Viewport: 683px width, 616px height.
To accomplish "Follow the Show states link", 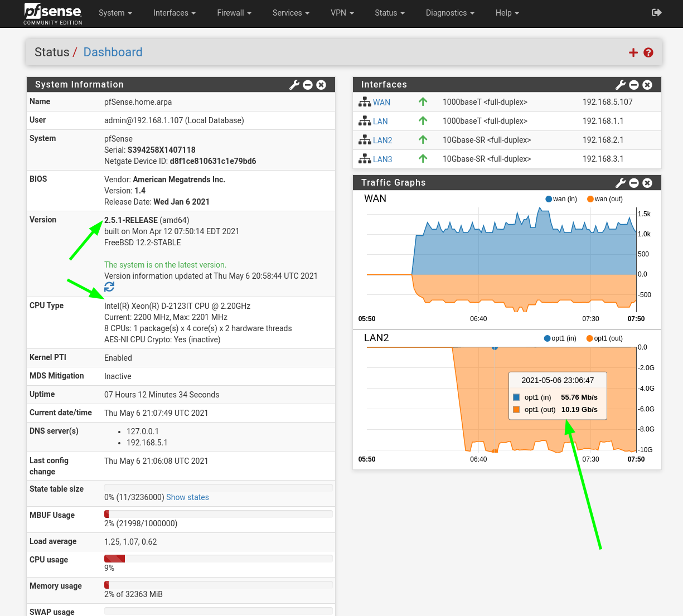I will pyautogui.click(x=187, y=497).
